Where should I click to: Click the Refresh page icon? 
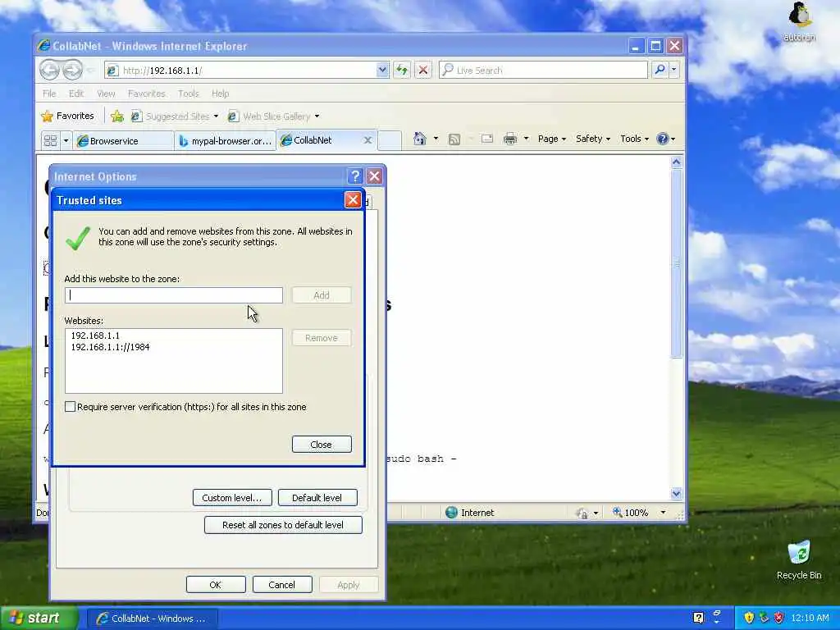click(x=402, y=71)
